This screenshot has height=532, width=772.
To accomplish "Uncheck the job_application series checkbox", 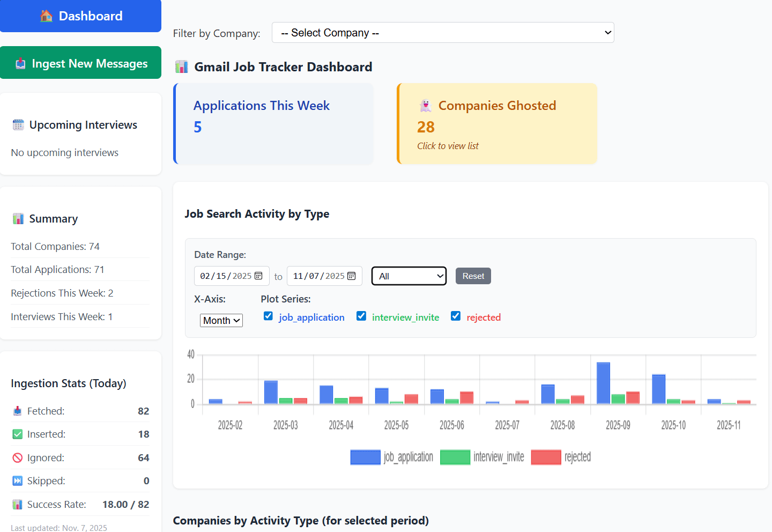I will coord(268,316).
